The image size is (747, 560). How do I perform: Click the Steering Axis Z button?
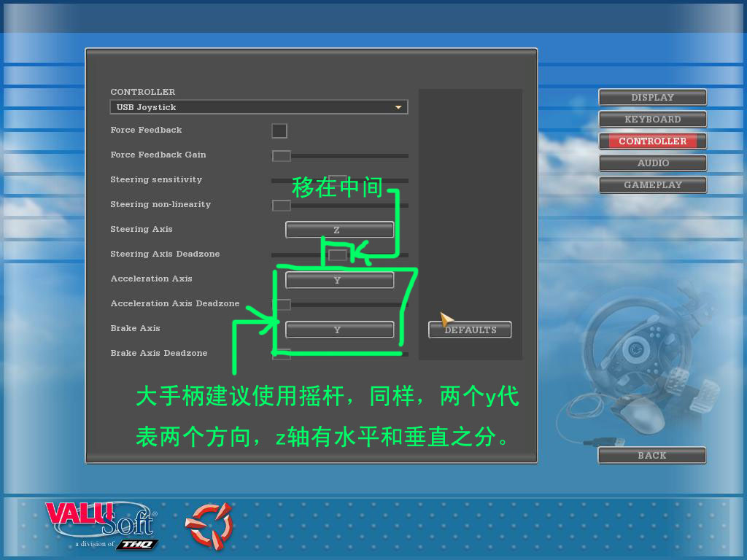coord(339,230)
